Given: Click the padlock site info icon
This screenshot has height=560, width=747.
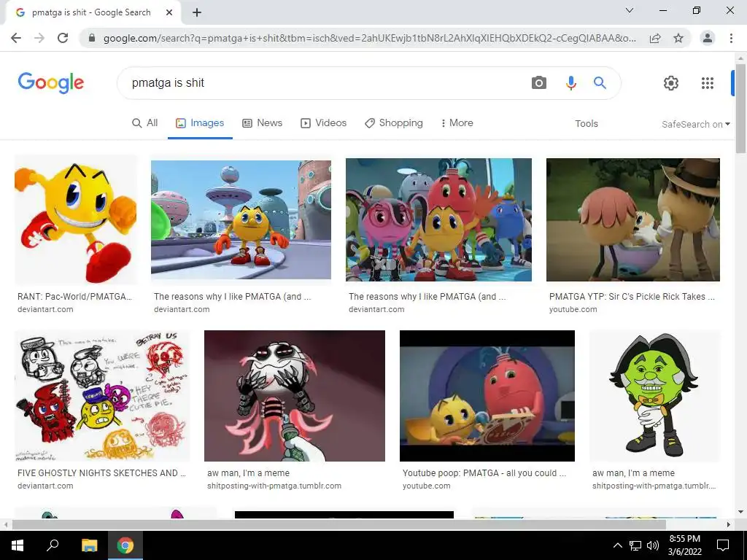Looking at the screenshot, I should [92, 38].
